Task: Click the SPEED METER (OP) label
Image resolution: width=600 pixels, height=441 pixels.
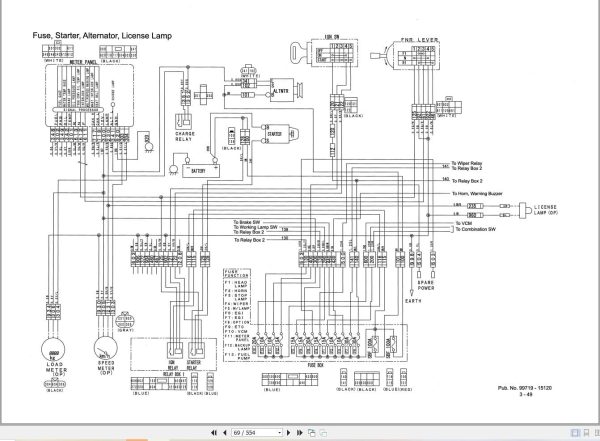Action: click(106, 368)
